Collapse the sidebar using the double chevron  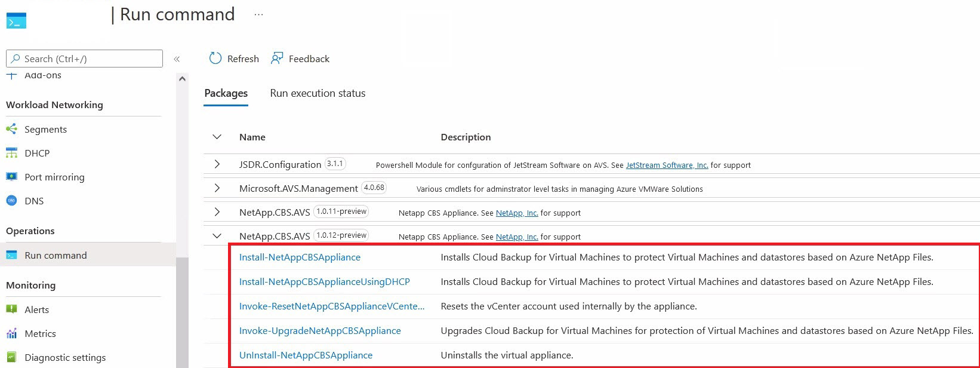[177, 59]
